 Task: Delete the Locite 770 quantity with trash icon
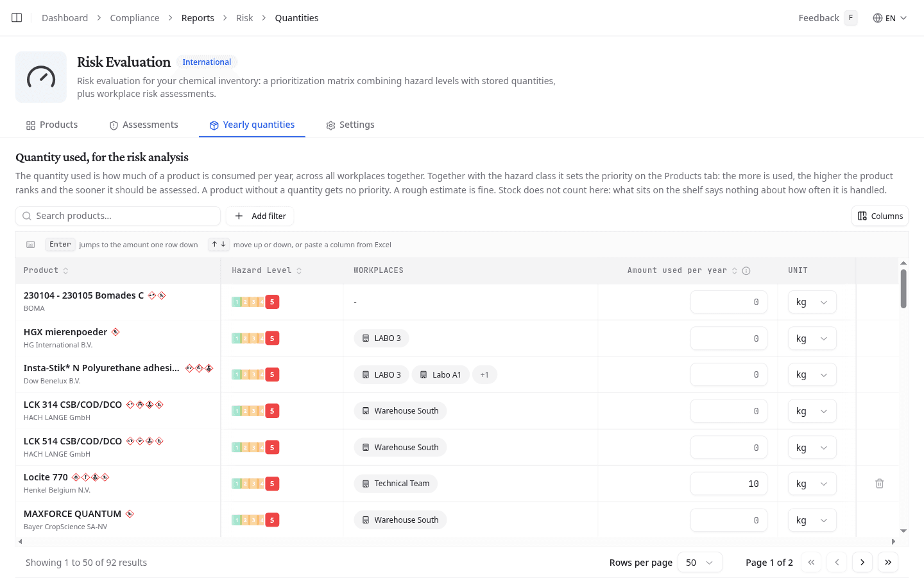[880, 484]
